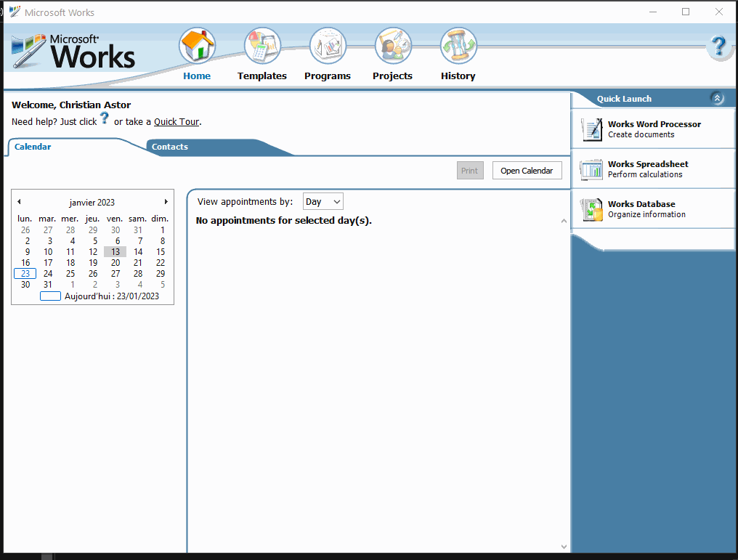Select the Home navigation label
This screenshot has height=560, width=738.
tap(197, 76)
